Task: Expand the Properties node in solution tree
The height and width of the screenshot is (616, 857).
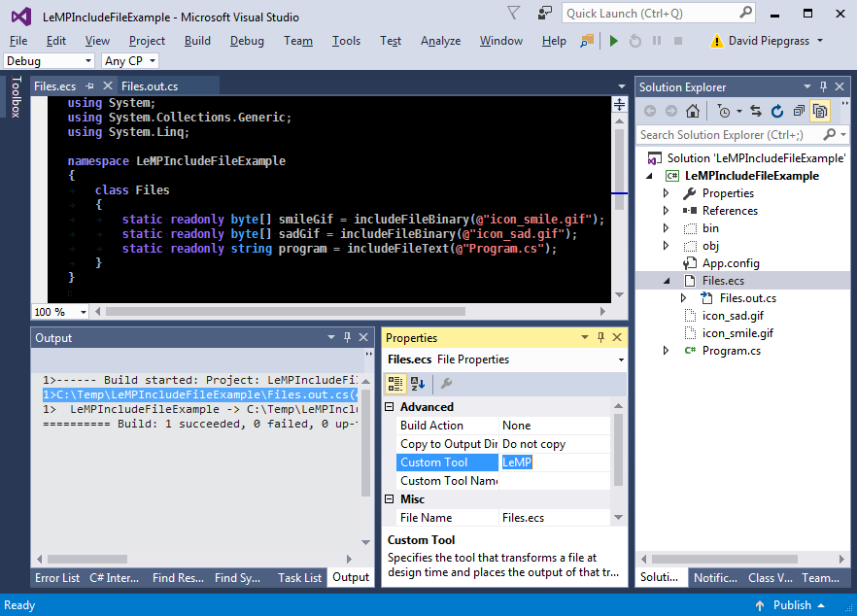Action: click(666, 193)
